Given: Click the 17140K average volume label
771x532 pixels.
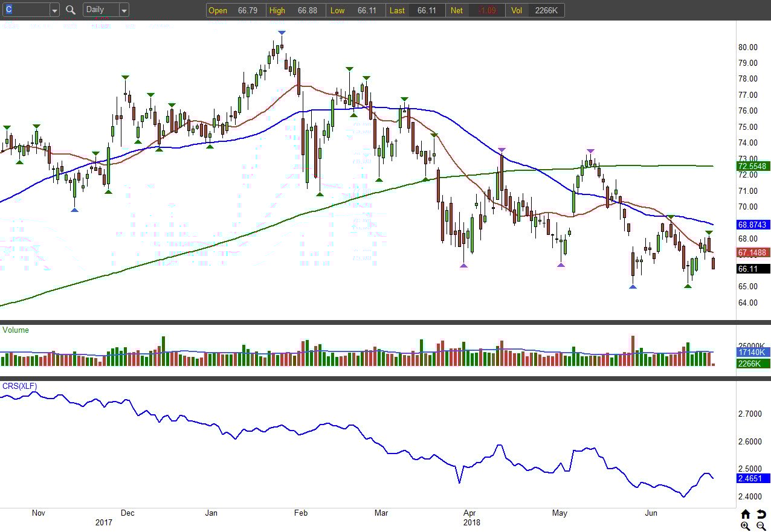Looking at the screenshot, I should coord(753,352).
